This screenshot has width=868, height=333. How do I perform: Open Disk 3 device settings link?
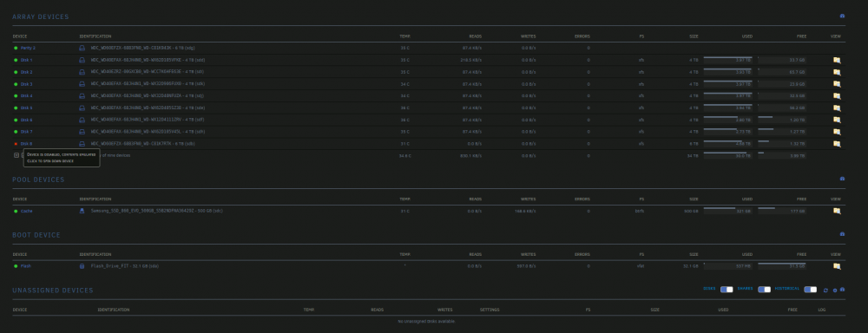tap(27, 84)
